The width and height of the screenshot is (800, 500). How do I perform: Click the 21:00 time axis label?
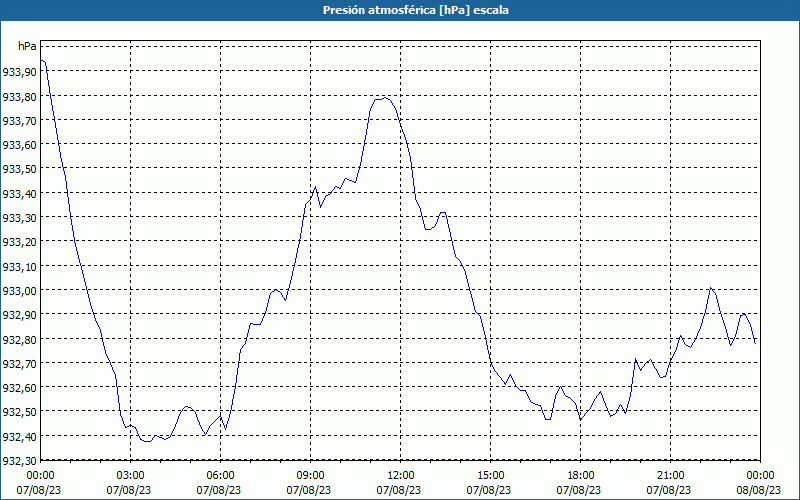click(x=670, y=476)
